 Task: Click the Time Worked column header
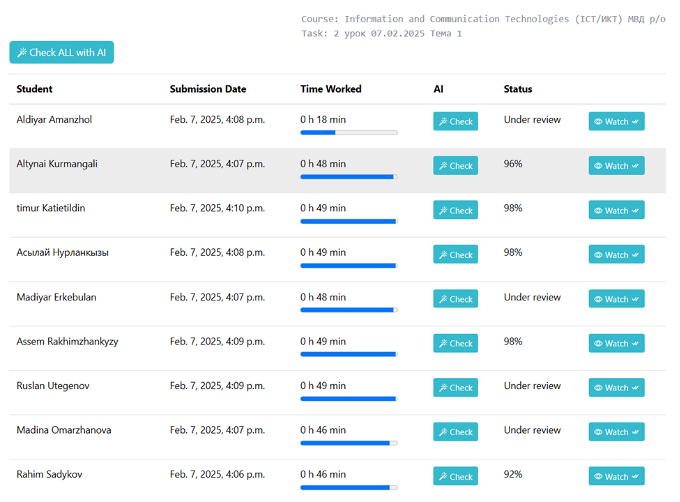(330, 89)
